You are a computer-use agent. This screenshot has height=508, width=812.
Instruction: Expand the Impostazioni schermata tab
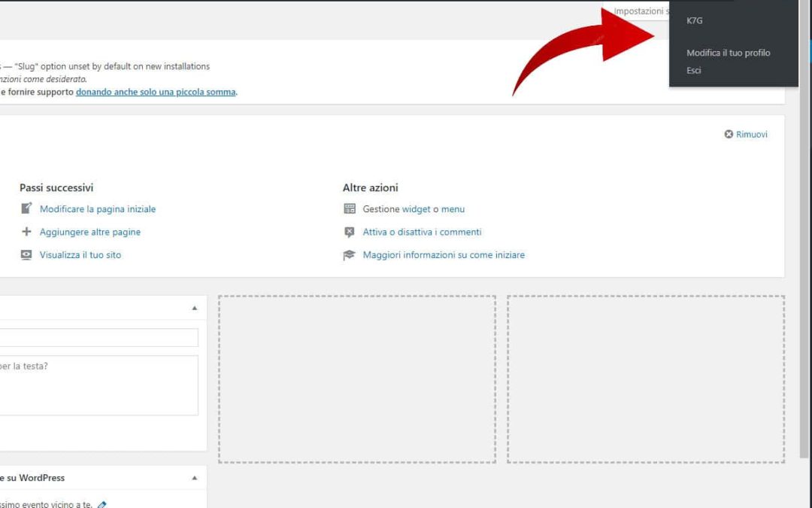tap(639, 11)
